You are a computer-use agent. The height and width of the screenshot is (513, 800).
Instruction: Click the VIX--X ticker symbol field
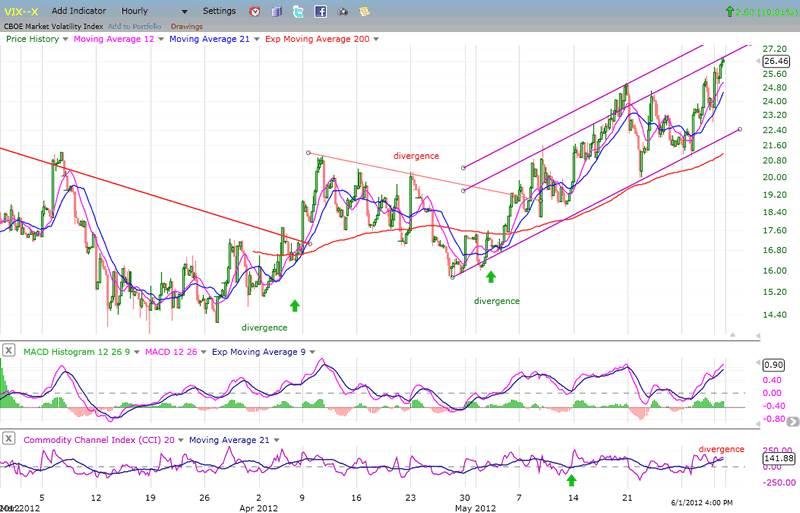21,11
